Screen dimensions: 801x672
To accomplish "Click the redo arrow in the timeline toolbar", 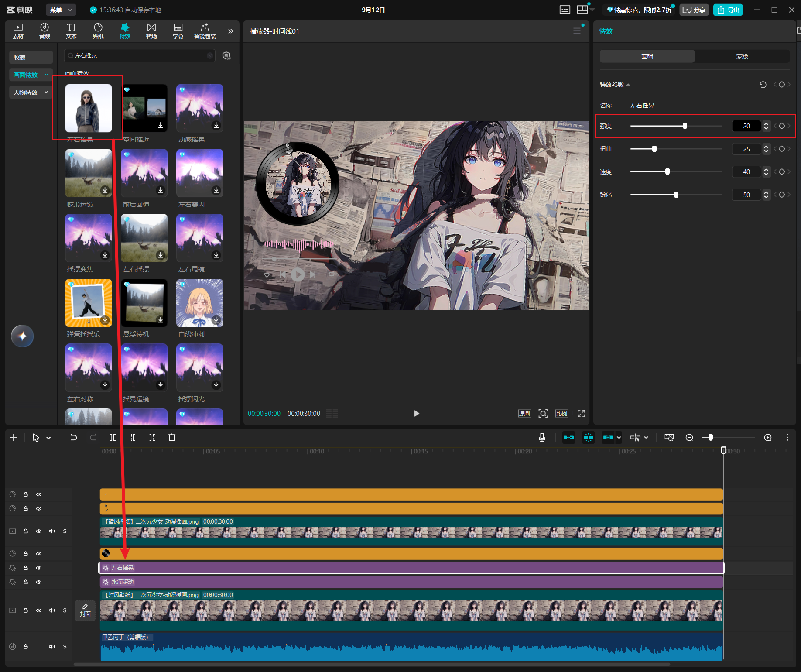I will [x=93, y=437].
